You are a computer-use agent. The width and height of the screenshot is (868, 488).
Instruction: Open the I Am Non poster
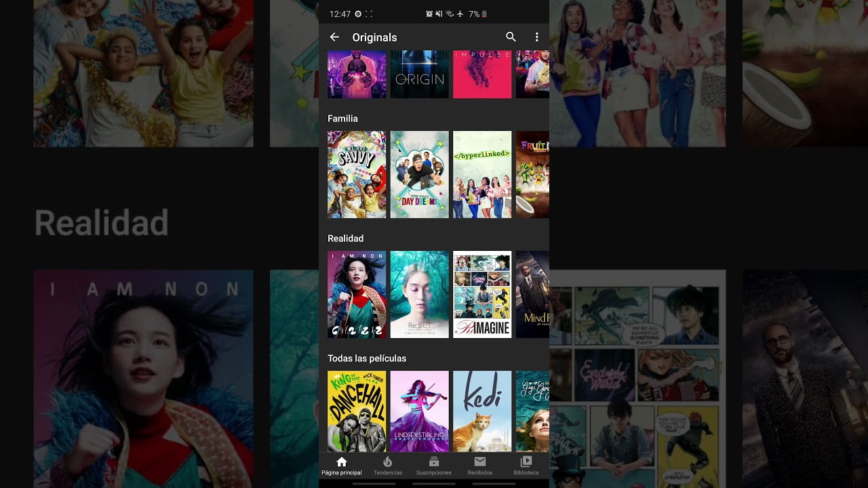(x=357, y=295)
